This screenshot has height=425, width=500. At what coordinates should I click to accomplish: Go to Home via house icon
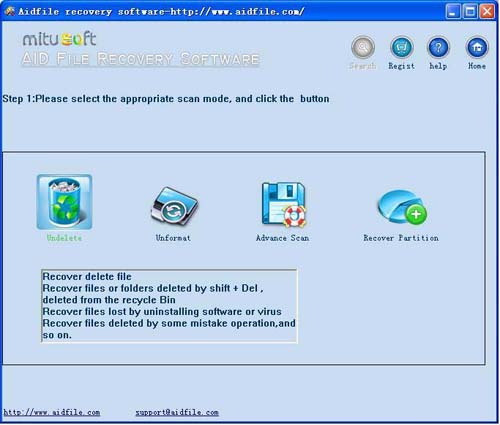[477, 47]
